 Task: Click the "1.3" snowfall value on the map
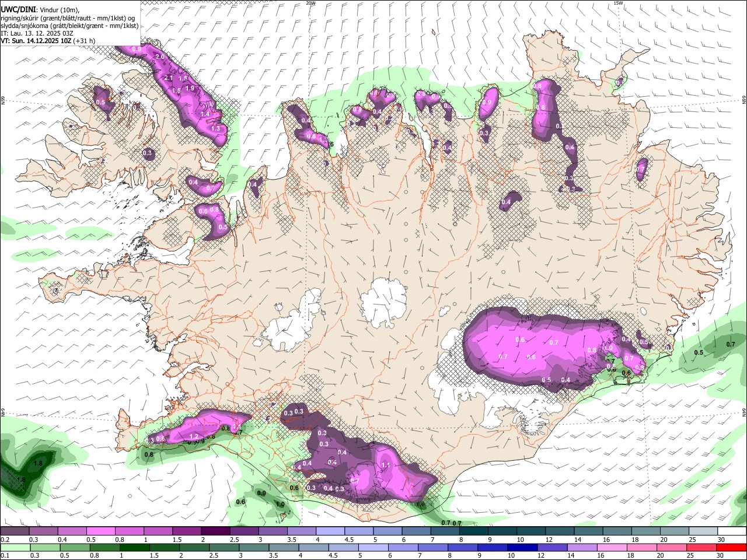pyautogui.click(x=215, y=129)
